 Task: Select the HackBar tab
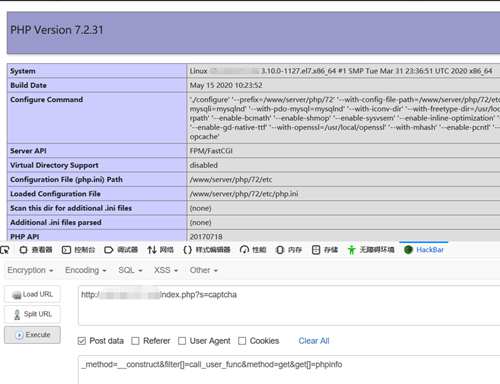tap(424, 250)
